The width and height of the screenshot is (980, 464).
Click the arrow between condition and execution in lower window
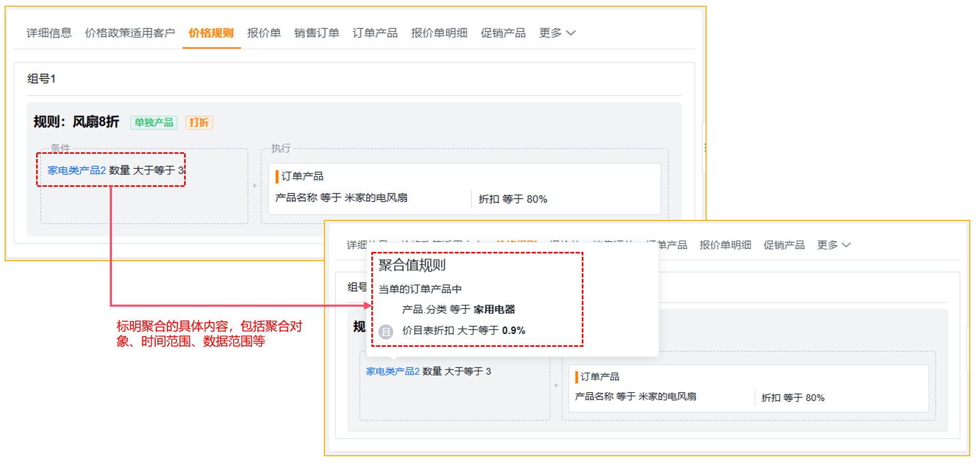click(x=556, y=385)
